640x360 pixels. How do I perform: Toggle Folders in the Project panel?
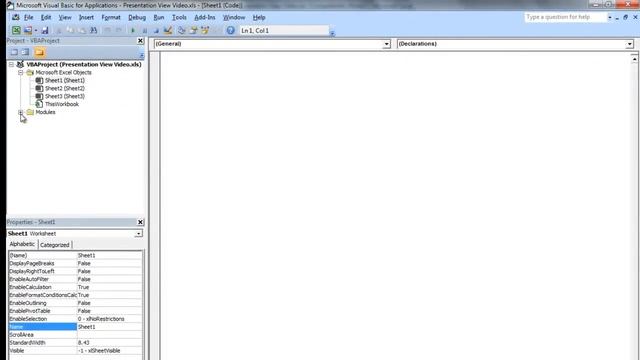click(40, 52)
